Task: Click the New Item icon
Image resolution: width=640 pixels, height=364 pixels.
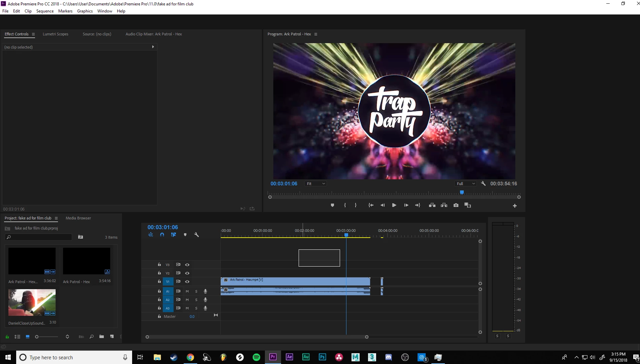Action: pos(112,337)
